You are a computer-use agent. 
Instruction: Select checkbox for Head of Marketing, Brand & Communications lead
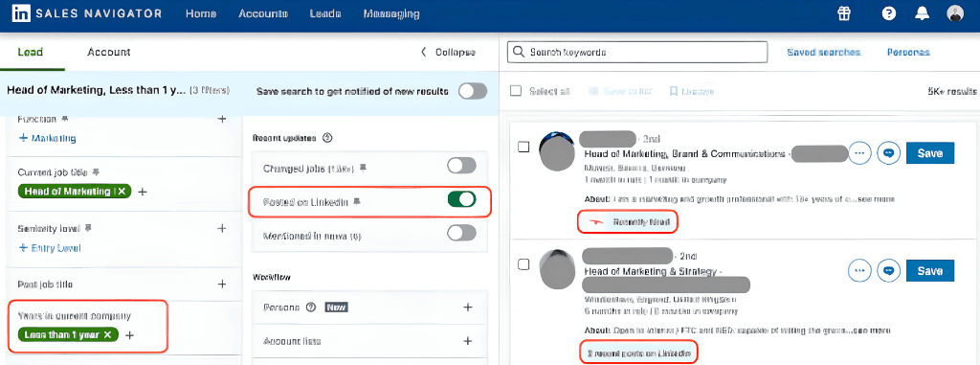tap(523, 147)
